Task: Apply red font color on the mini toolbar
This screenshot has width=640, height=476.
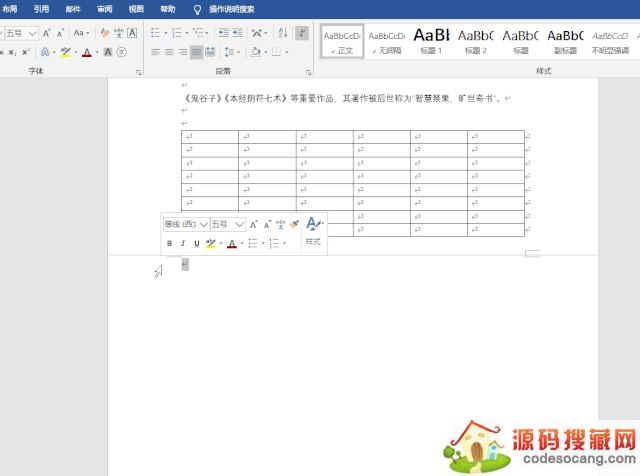Action: click(x=232, y=243)
